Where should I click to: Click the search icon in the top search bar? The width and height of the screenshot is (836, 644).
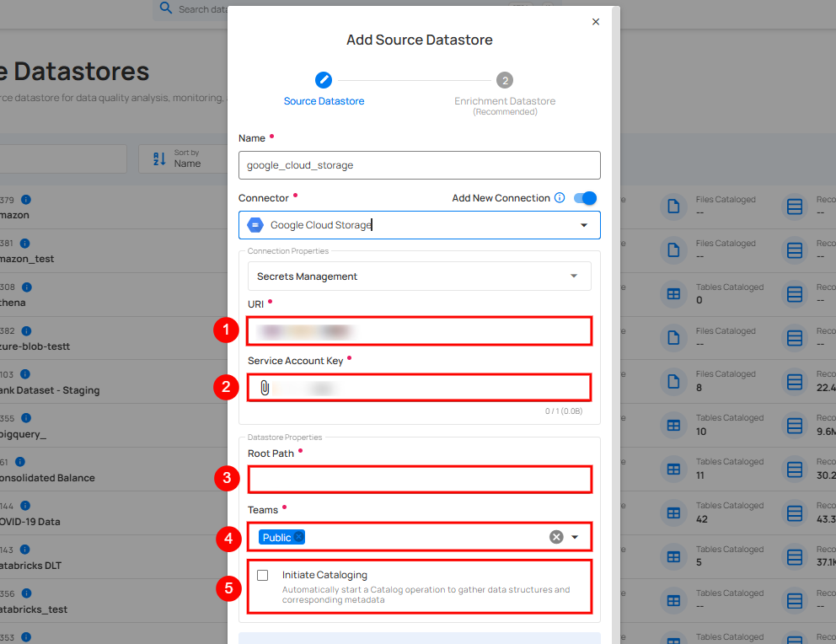coord(165,8)
